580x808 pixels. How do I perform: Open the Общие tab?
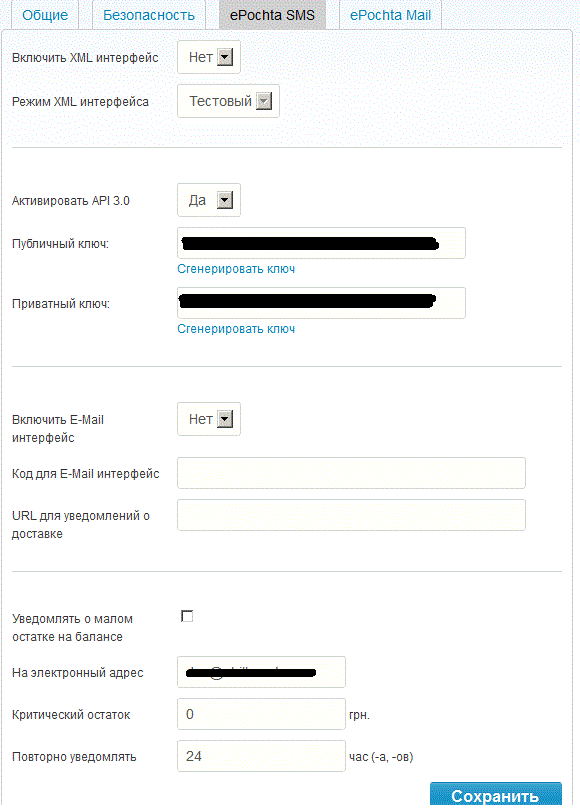pyautogui.click(x=45, y=15)
